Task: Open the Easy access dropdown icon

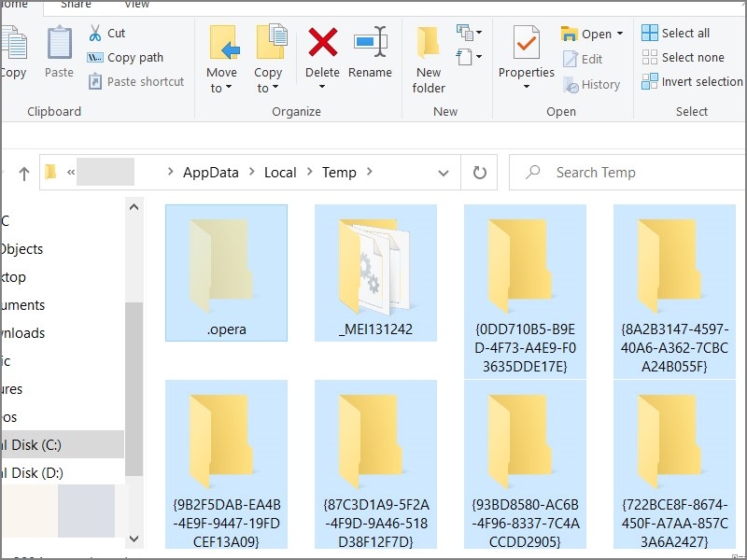Action: tap(470, 57)
